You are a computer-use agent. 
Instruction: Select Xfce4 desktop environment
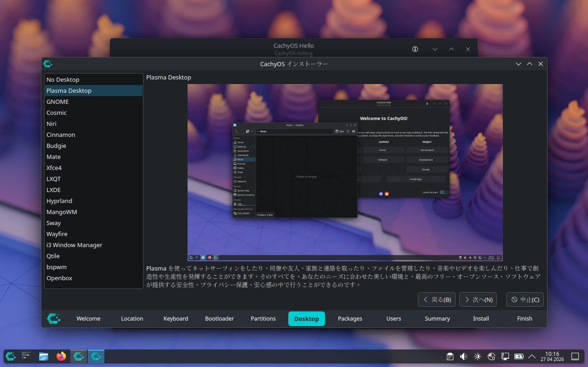coord(54,168)
